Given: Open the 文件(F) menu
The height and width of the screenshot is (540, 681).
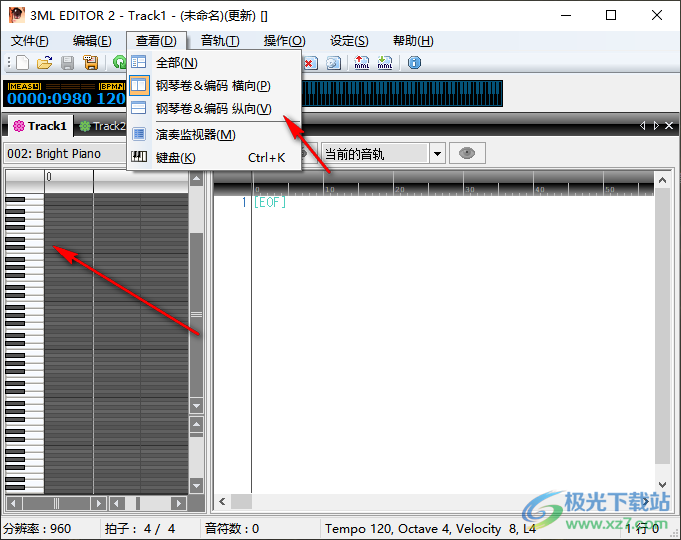Looking at the screenshot, I should tap(30, 41).
